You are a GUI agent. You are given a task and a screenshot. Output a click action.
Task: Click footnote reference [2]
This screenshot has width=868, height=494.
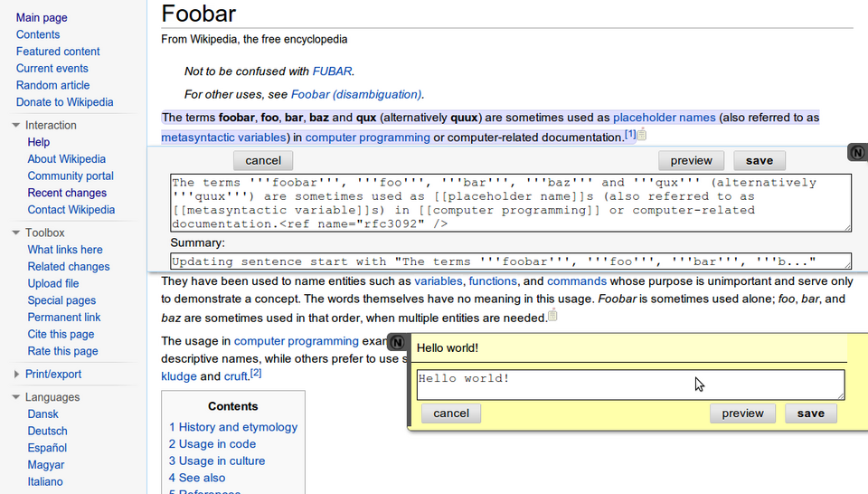(x=256, y=374)
